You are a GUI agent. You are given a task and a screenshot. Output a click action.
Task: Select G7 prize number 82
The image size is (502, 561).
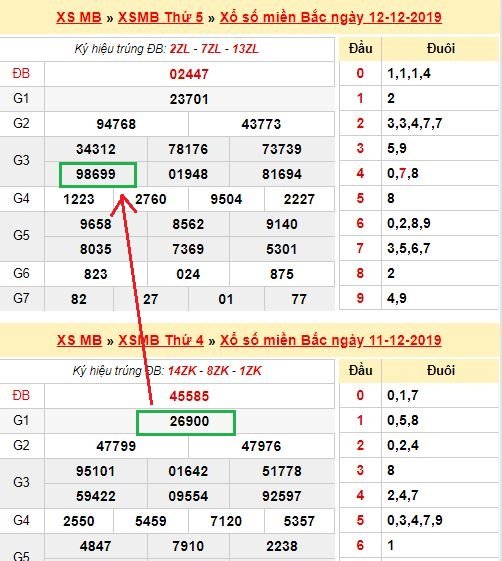(79, 299)
